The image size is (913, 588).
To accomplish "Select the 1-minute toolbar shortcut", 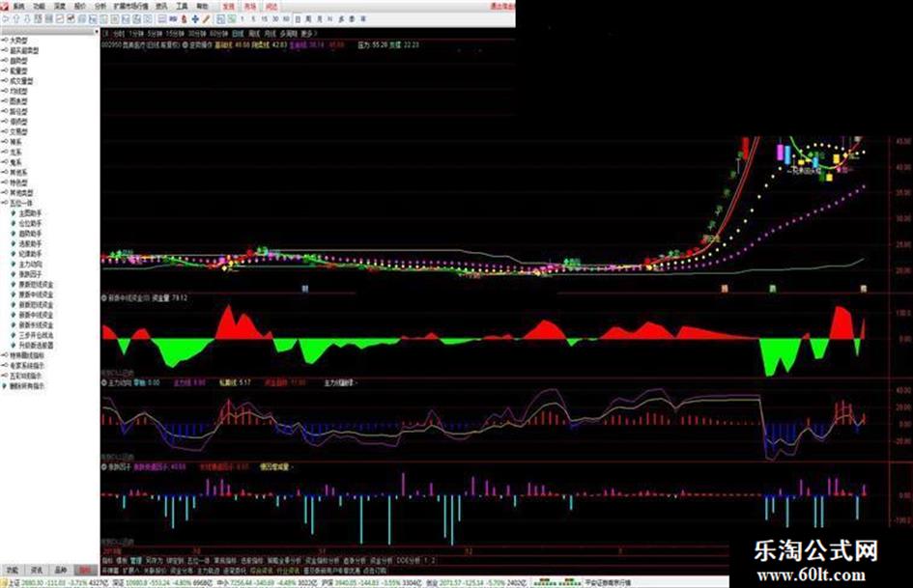I will pyautogui.click(x=243, y=19).
